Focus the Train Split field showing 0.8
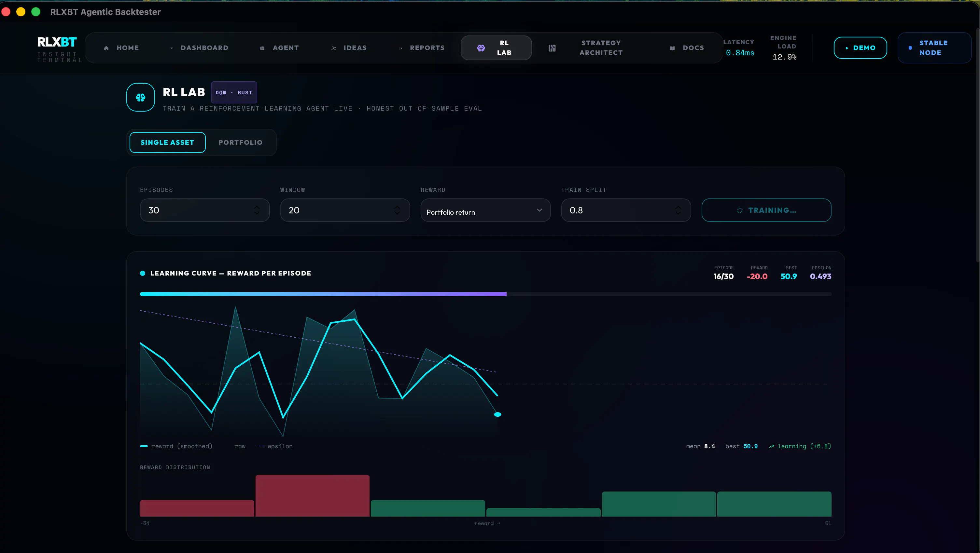The width and height of the screenshot is (980, 553). pos(626,210)
